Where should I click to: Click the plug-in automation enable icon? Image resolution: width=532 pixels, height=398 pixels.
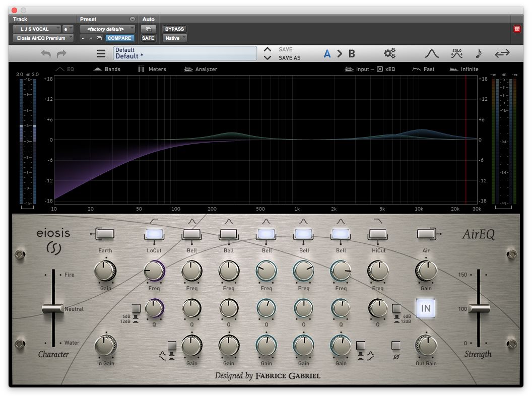click(x=148, y=29)
